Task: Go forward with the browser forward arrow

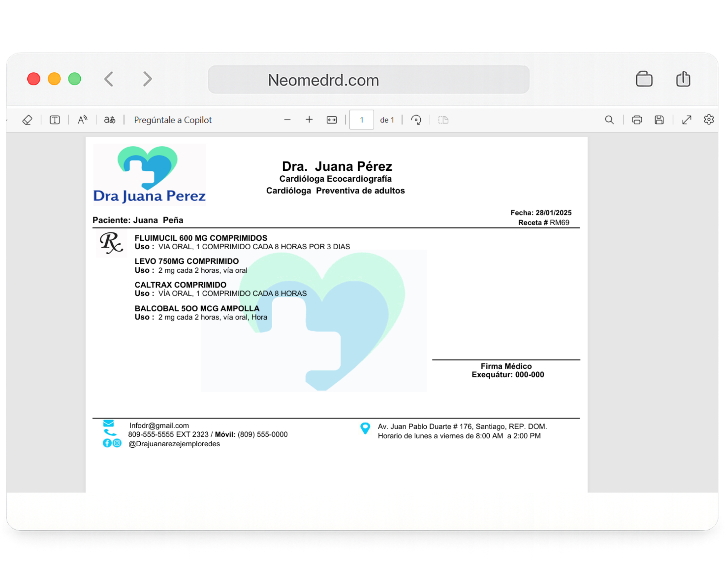Action: 147,79
